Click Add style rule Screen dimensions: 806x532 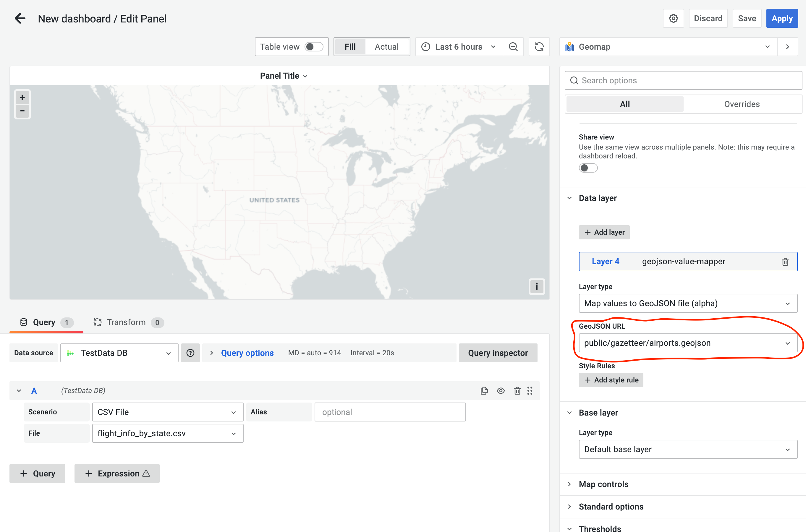[611, 380]
